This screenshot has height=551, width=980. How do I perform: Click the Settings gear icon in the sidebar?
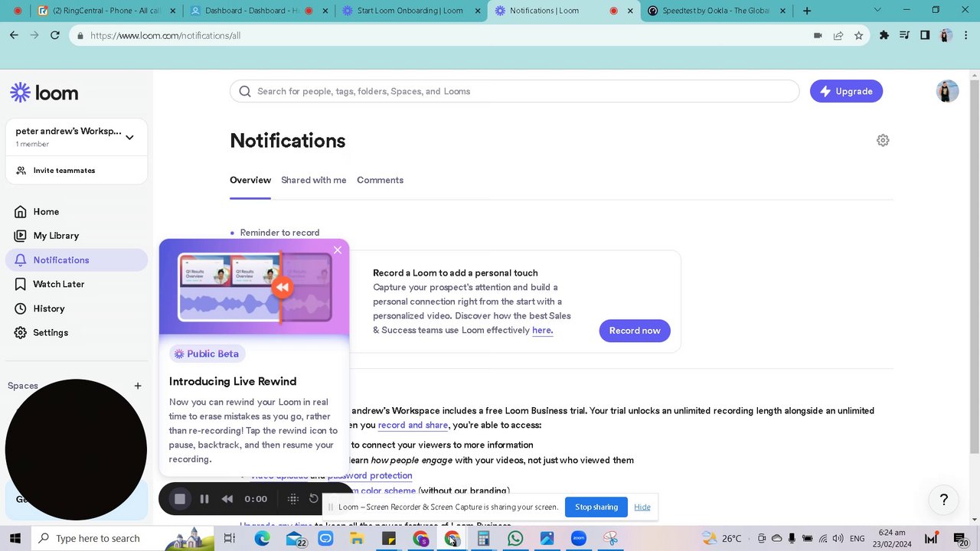(x=20, y=333)
